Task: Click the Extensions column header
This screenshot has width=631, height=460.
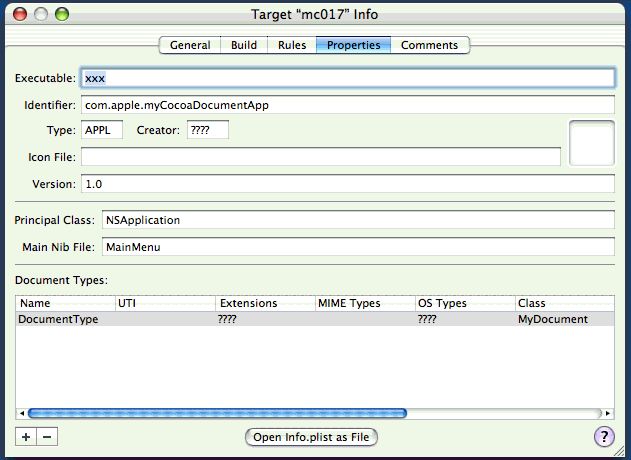Action: 264,303
